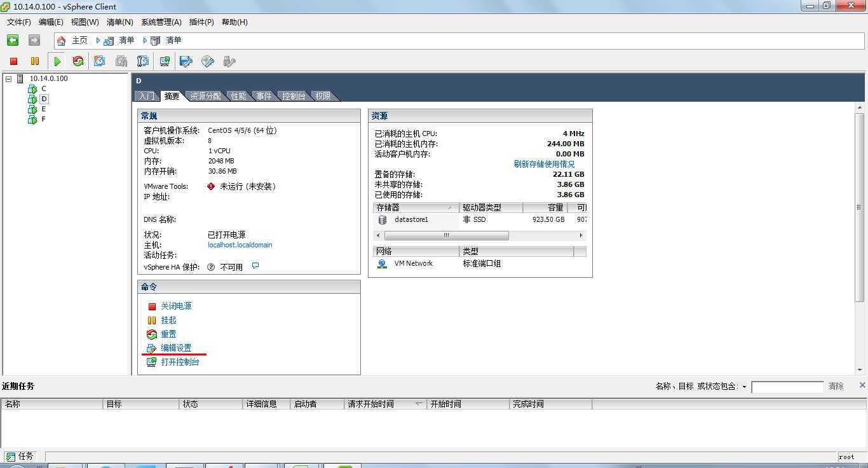The height and width of the screenshot is (468, 868).
Task: Switch to the 事件 tab
Action: pos(264,96)
